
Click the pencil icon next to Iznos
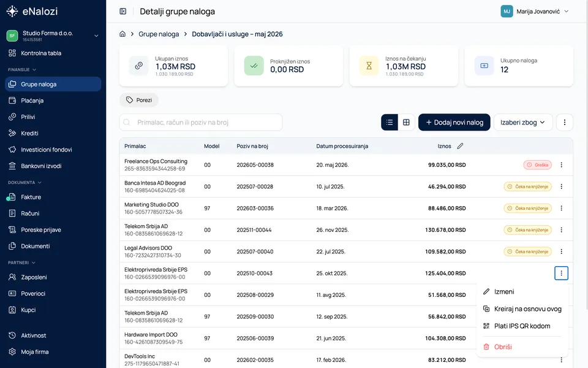(460, 146)
